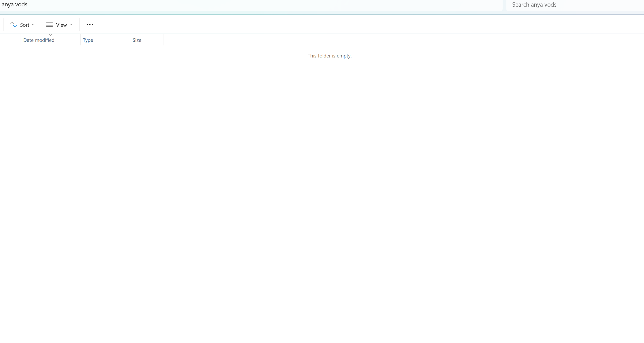Image resolution: width=644 pixels, height=343 pixels.
Task: Sort by Size column header
Action: (147, 40)
